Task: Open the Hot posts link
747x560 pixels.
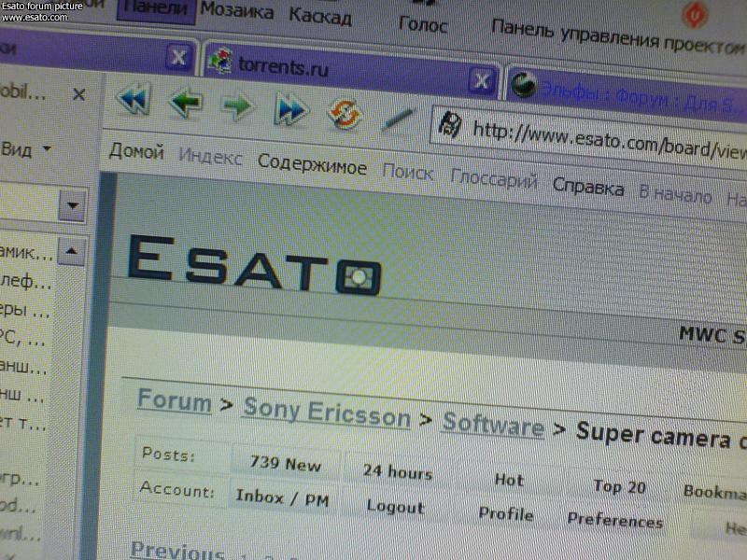Action: point(509,480)
